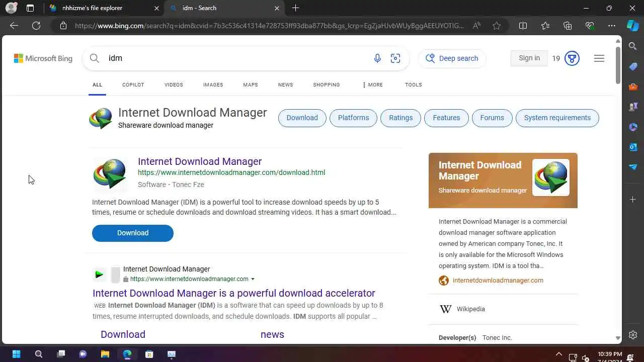Click the blue Download button
The width and height of the screenshot is (644, 362).
tap(133, 233)
